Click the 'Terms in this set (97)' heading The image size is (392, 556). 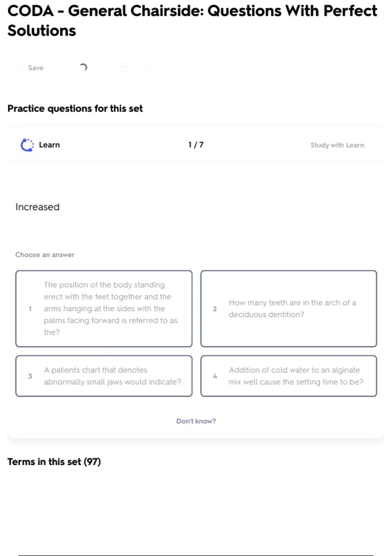tap(54, 461)
